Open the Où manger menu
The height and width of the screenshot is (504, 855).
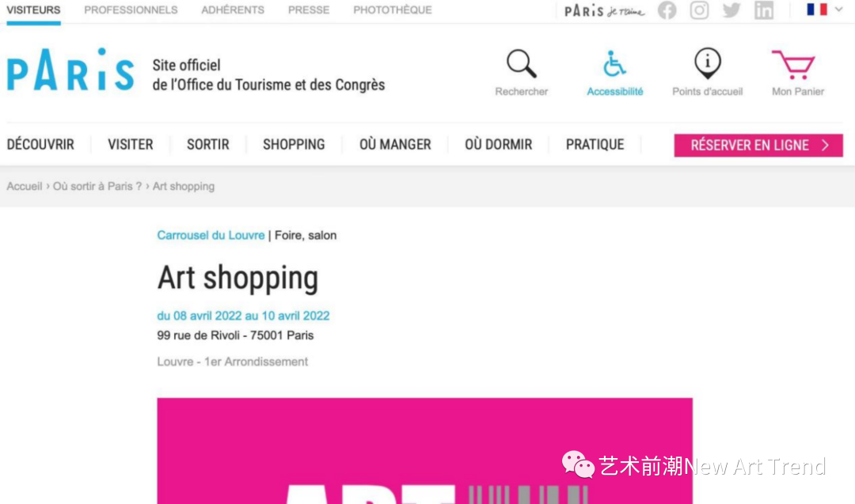(x=395, y=144)
